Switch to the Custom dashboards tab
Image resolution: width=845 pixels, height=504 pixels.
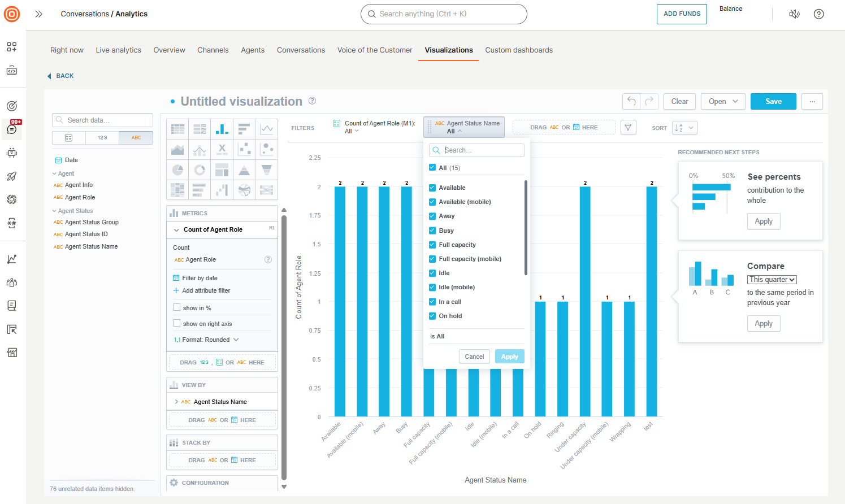518,50
